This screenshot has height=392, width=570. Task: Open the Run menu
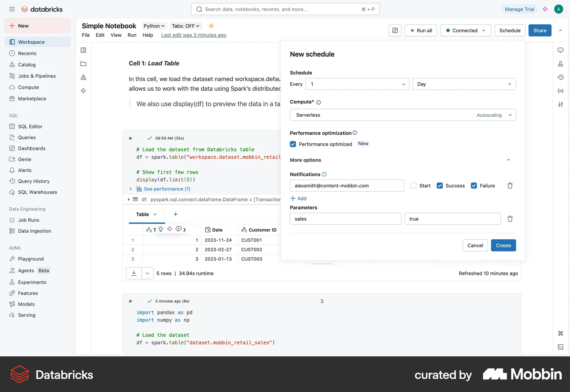[132, 35]
